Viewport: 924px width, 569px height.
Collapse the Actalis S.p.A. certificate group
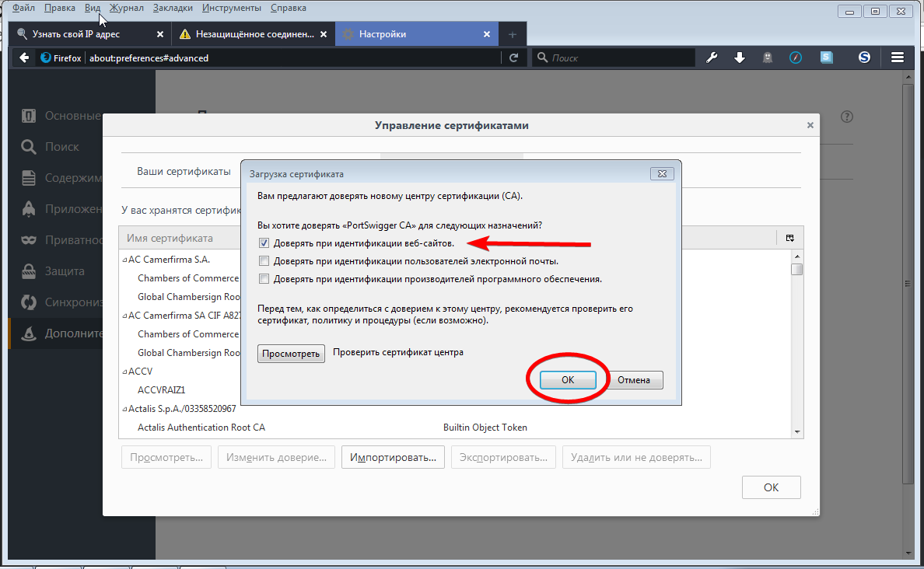click(x=124, y=409)
